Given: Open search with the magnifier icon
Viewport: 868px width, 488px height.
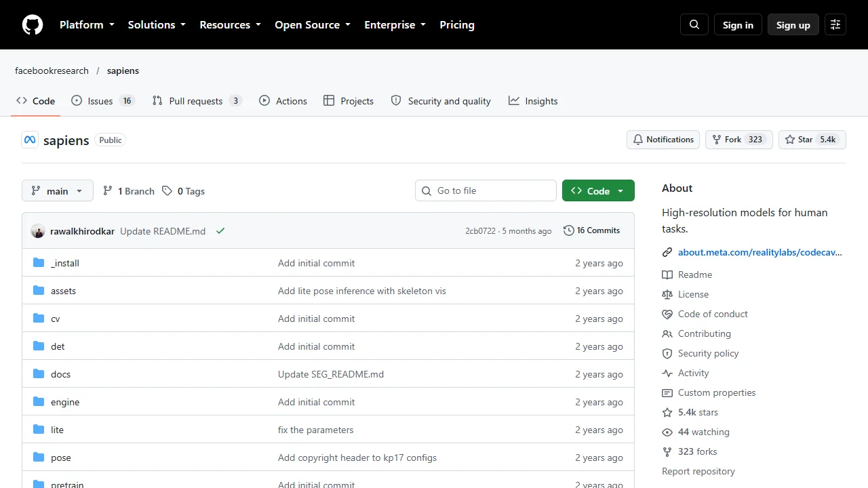Looking at the screenshot, I should [x=694, y=25].
